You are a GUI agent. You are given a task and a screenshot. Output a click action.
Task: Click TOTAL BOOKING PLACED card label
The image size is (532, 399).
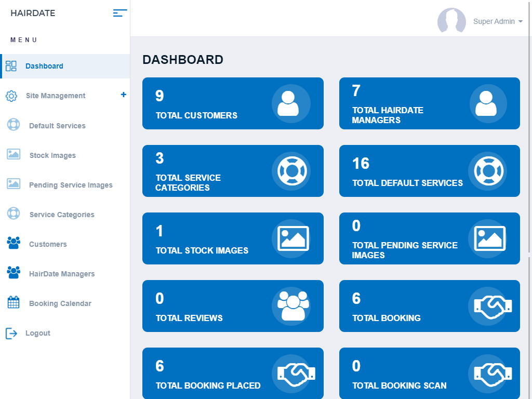coord(208,385)
